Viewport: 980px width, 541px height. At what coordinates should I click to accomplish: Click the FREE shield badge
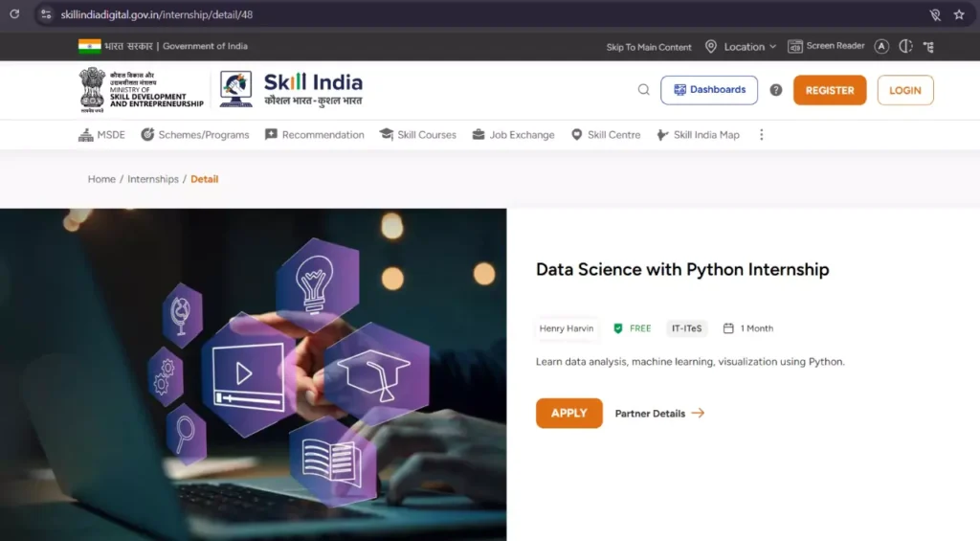(633, 328)
